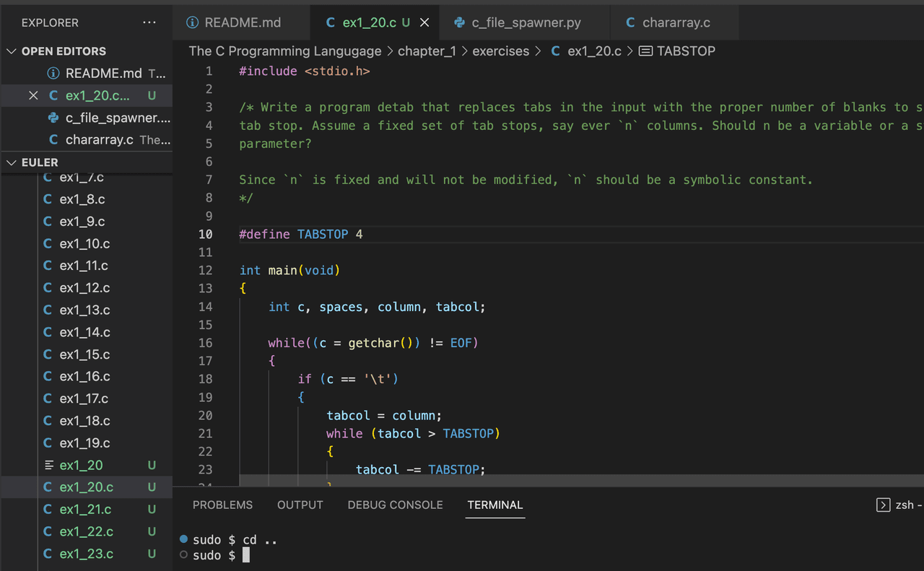Click the constant symbol icon before TABSTOP breadcrumb
This screenshot has width=924, height=571.
pos(646,51)
